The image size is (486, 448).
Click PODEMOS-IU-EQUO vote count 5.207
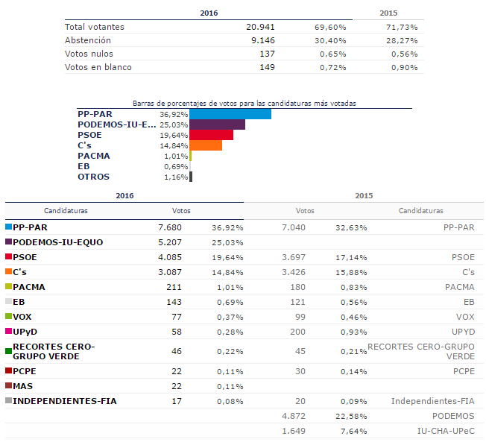click(170, 242)
